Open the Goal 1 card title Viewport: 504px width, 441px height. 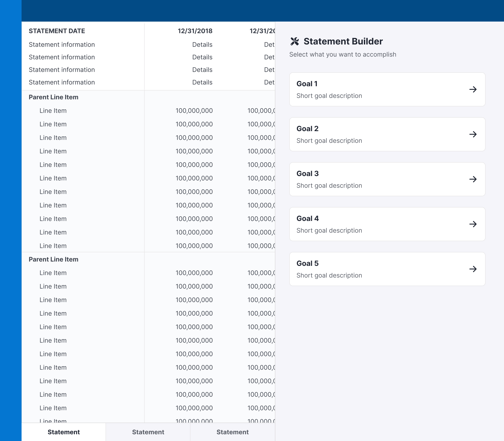click(x=307, y=84)
